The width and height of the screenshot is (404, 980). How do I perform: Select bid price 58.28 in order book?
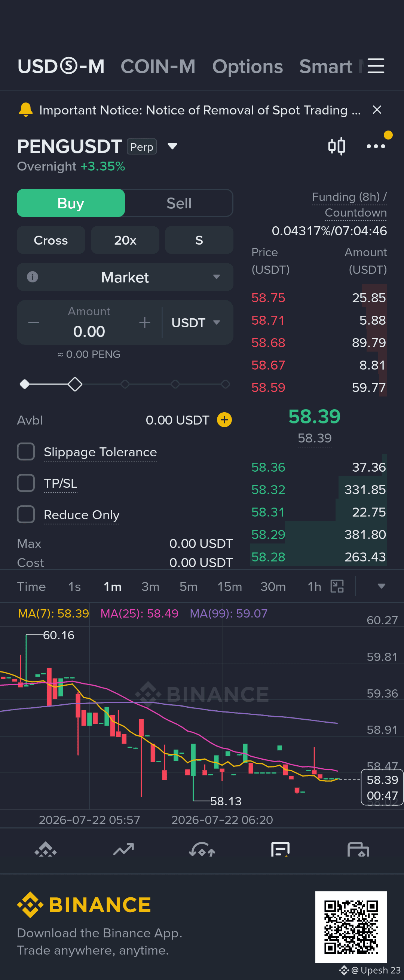[x=268, y=557]
